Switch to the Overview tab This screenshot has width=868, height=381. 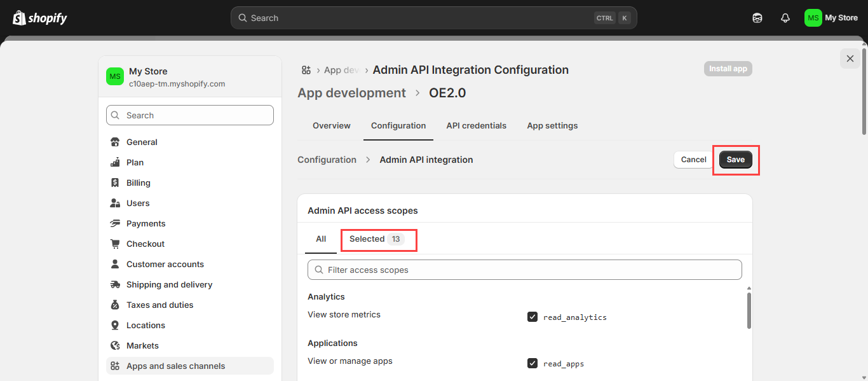331,125
